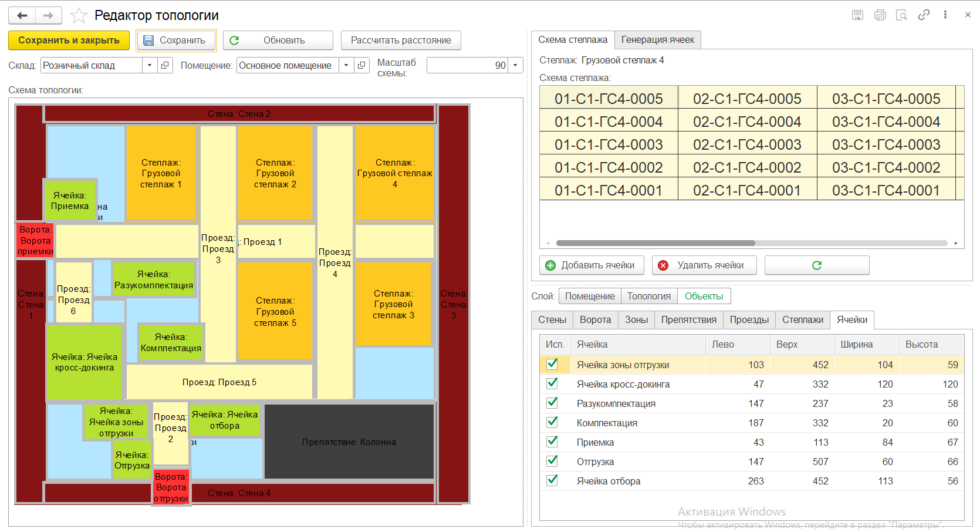Click the green refresh button below rack scheme
Screen dimensions: 980x532
816,265
